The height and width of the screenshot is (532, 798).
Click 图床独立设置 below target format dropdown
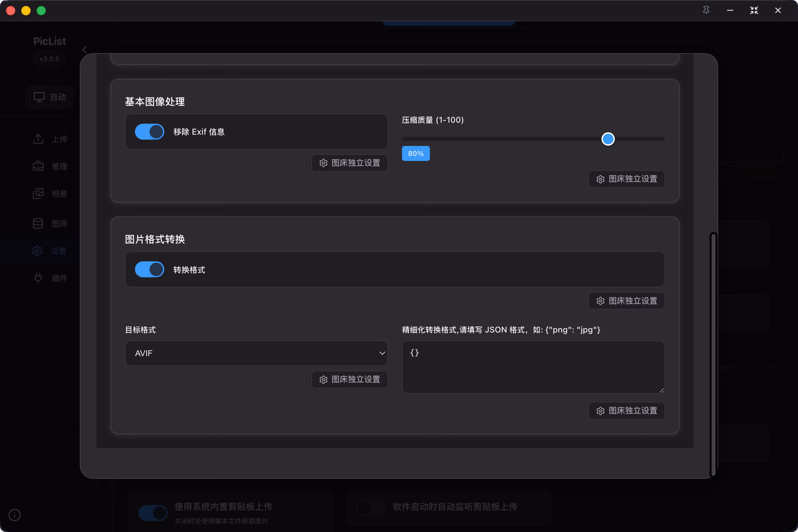click(x=349, y=379)
